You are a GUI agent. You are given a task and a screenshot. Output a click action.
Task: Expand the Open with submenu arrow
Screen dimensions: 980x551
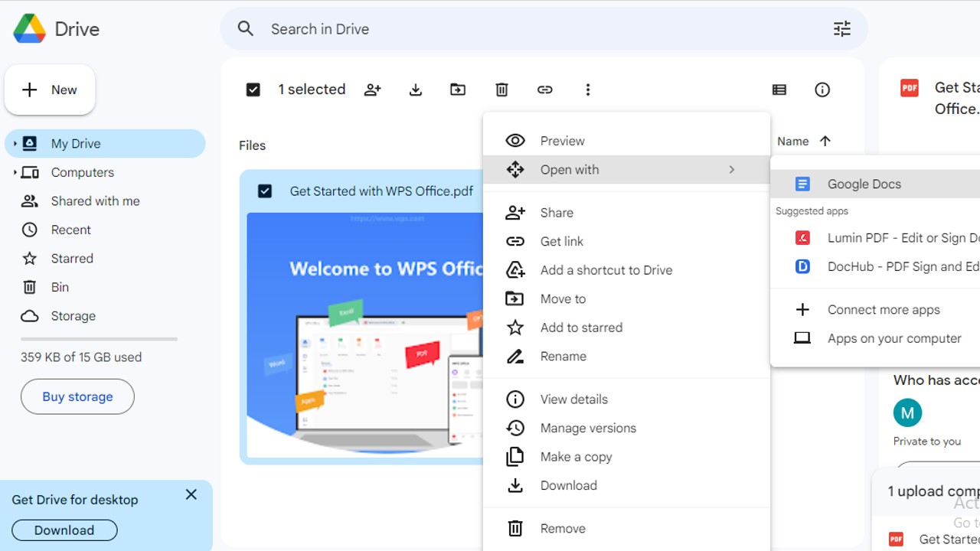click(732, 170)
